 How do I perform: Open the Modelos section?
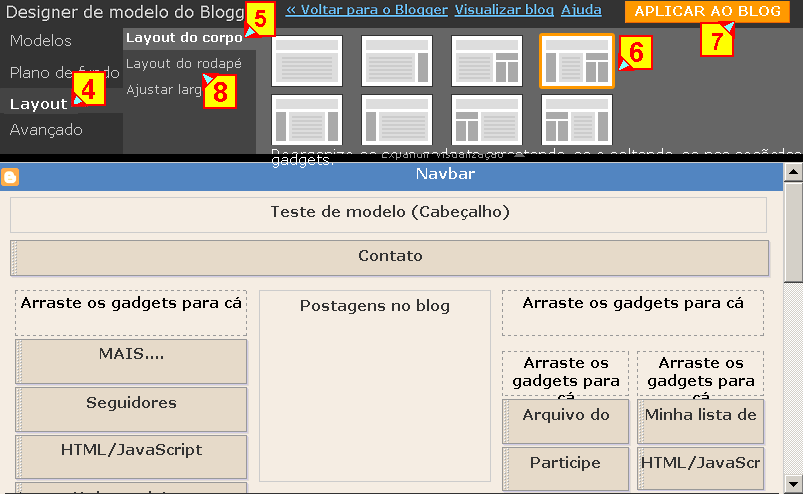point(40,41)
